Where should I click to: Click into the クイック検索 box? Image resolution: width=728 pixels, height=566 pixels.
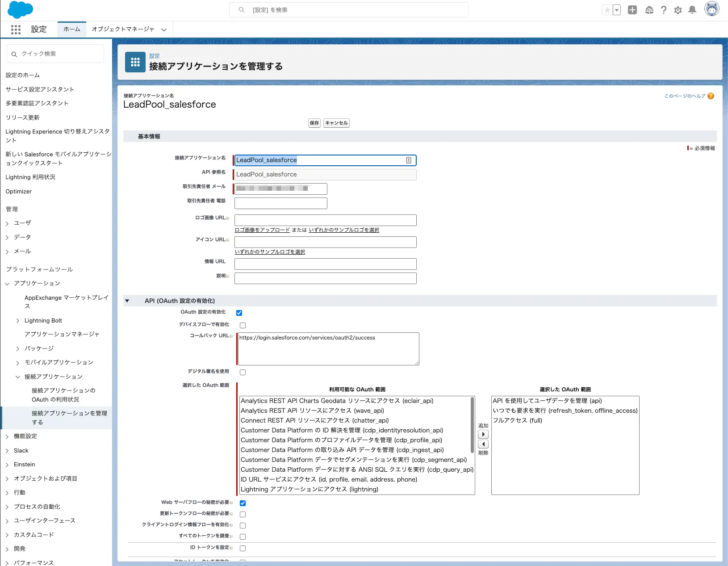coord(55,54)
